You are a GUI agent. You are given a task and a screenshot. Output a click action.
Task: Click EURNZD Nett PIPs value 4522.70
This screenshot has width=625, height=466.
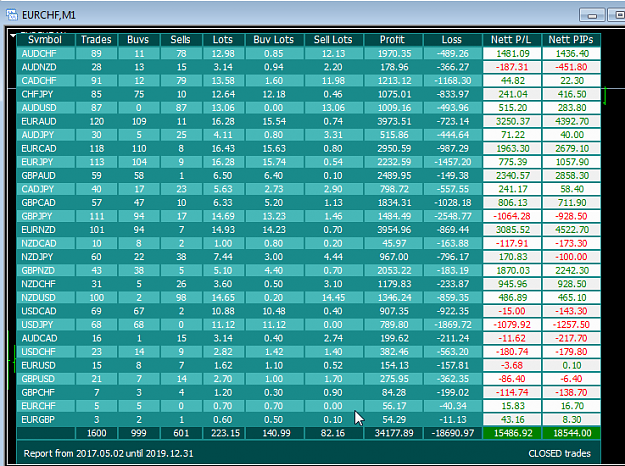tap(571, 230)
